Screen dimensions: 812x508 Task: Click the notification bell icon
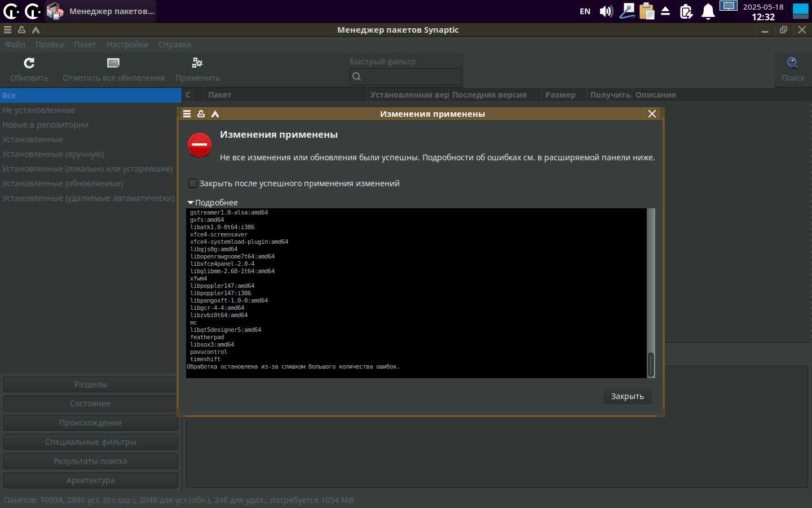coord(708,11)
